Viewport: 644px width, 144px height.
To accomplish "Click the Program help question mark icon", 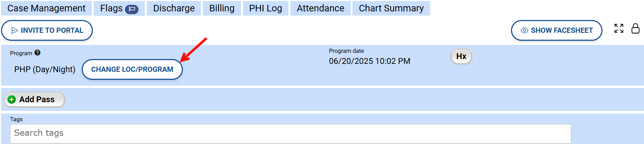I will 37,52.
